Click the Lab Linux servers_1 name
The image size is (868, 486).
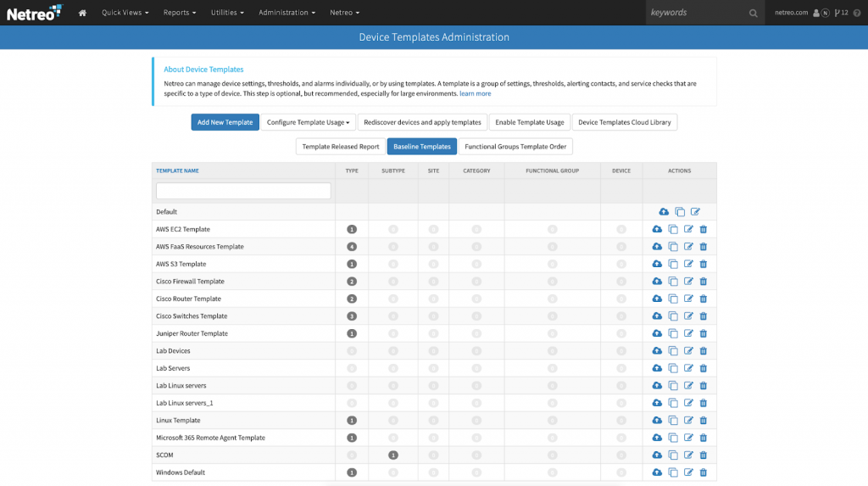point(184,403)
